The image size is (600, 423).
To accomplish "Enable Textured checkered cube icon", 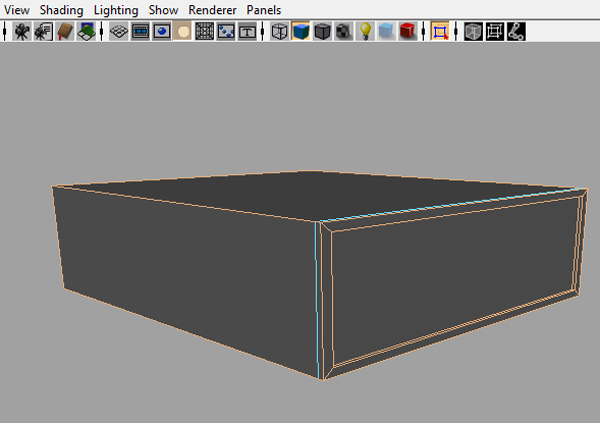I will coord(344,31).
